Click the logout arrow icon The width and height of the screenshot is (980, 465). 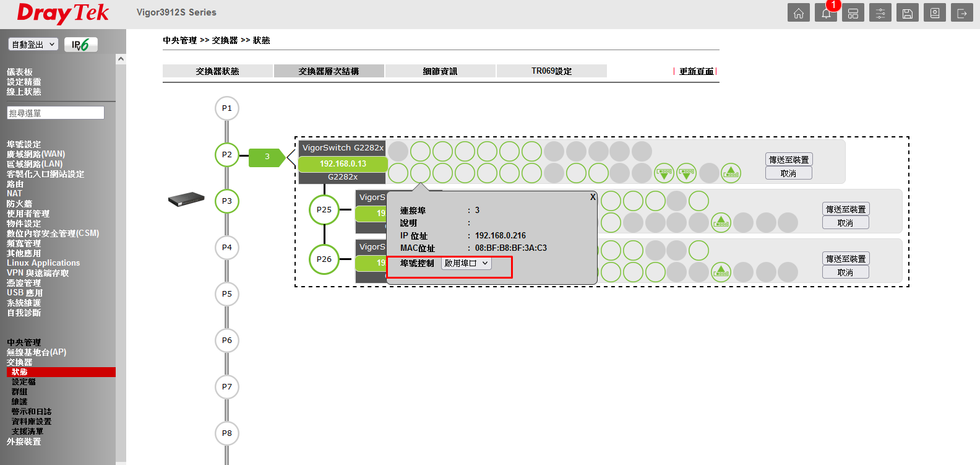[x=962, y=13]
